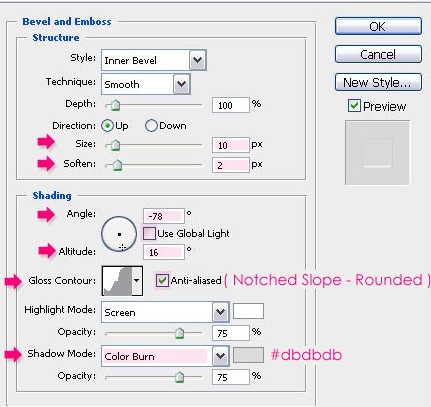Toggle the Preview checkbox
Image resolution: width=431 pixels, height=407 pixels.
(354, 106)
